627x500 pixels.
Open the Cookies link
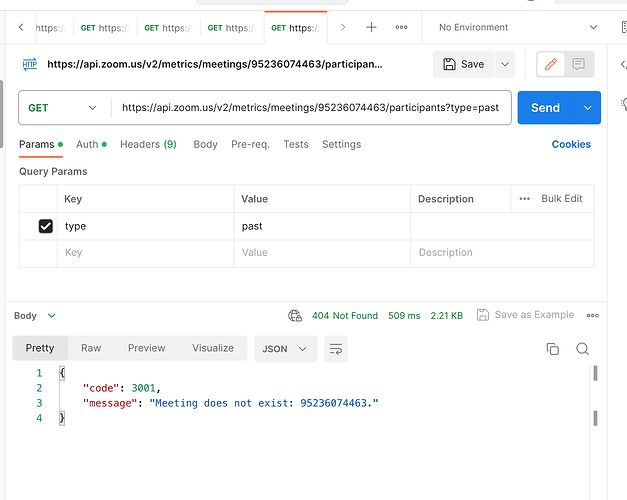571,144
